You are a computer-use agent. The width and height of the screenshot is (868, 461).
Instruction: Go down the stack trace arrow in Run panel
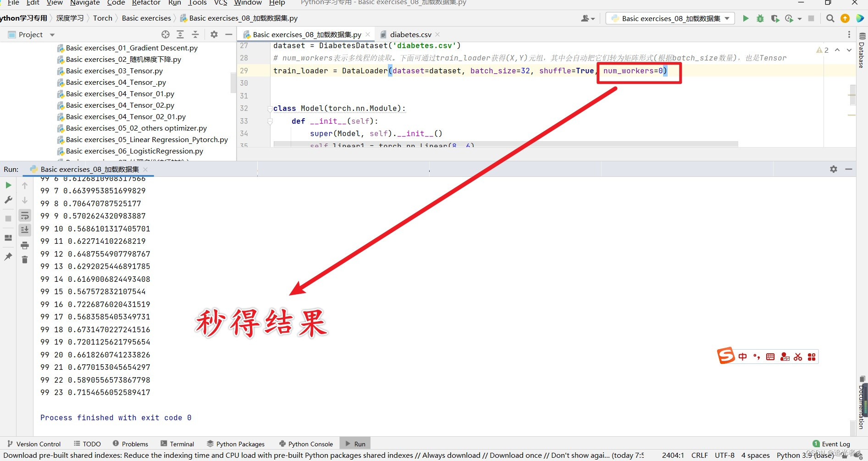coord(25,200)
